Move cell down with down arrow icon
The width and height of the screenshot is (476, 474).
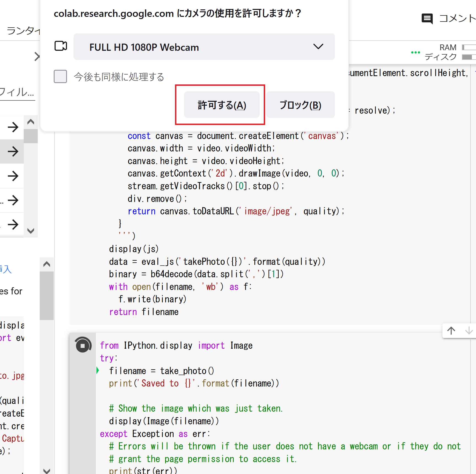(x=469, y=331)
